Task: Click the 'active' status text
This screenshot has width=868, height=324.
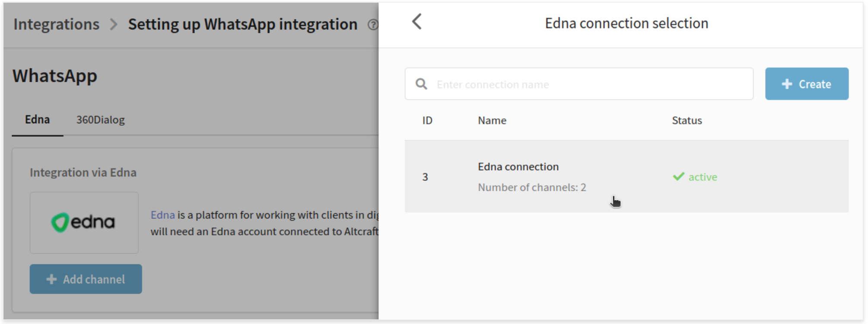Action: (x=703, y=177)
